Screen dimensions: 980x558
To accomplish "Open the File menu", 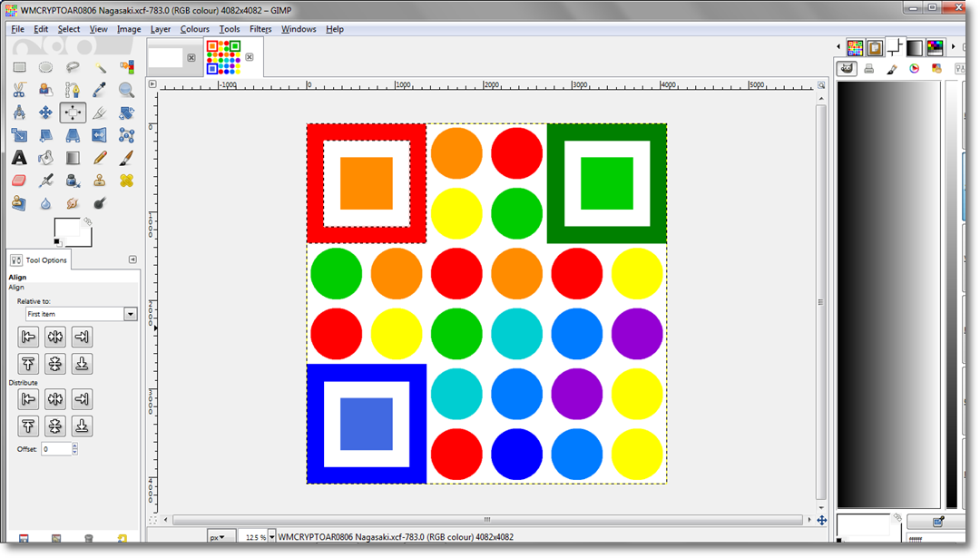I will [x=17, y=29].
